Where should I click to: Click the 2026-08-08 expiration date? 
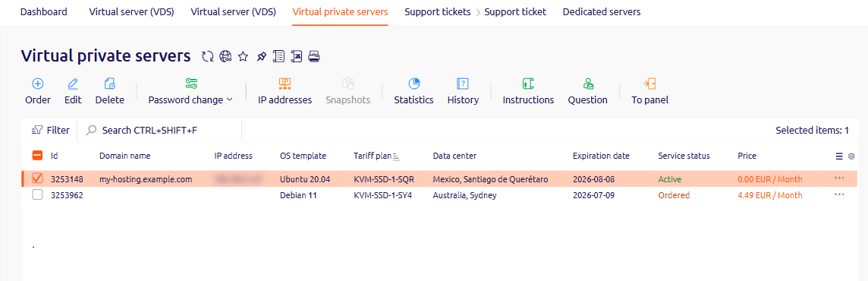click(x=593, y=179)
